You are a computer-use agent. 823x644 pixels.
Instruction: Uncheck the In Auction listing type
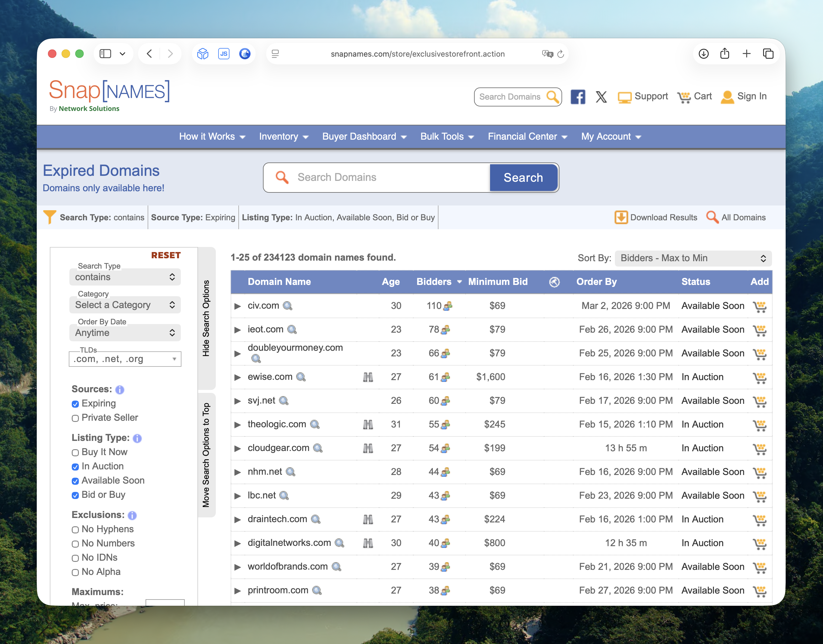click(x=75, y=467)
